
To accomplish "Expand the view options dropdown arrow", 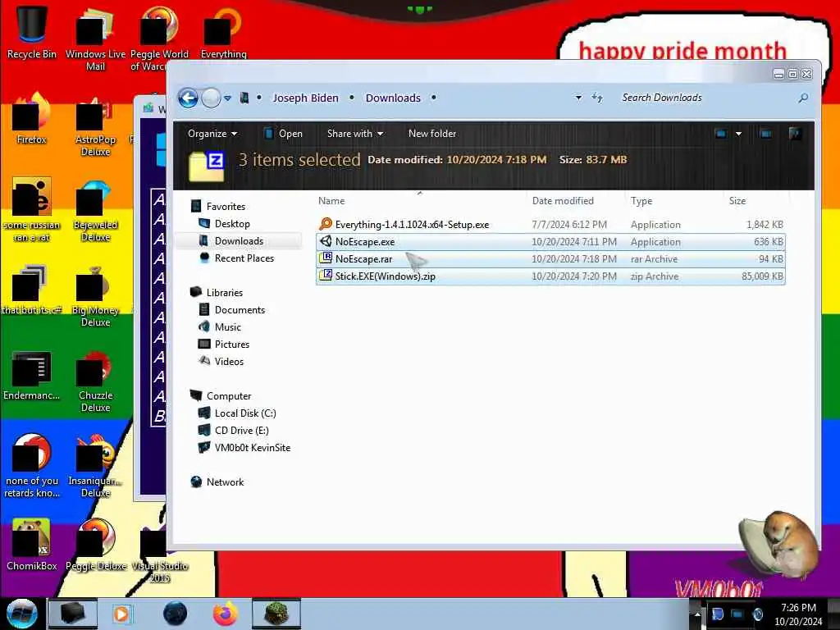I will pos(738,134).
